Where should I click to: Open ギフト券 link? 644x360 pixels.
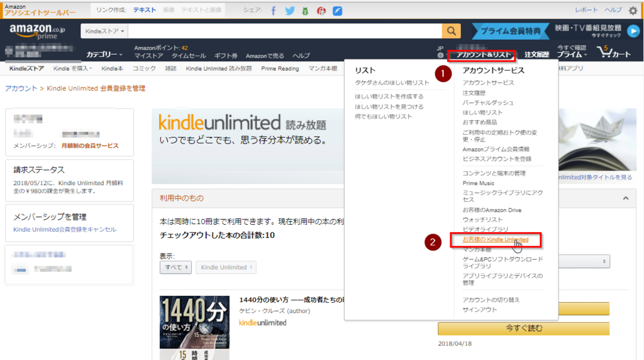click(x=226, y=56)
